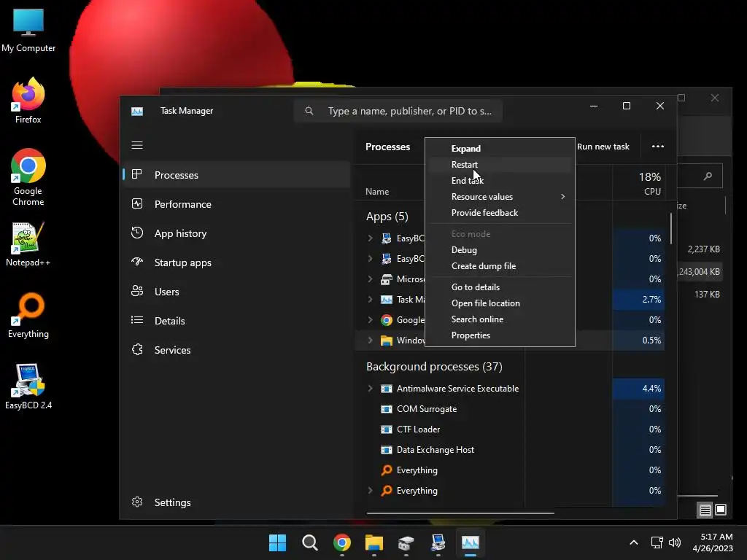Viewport: 747px width, 560px height.
Task: Click the Services puzzle icon in sidebar
Action: click(x=137, y=349)
